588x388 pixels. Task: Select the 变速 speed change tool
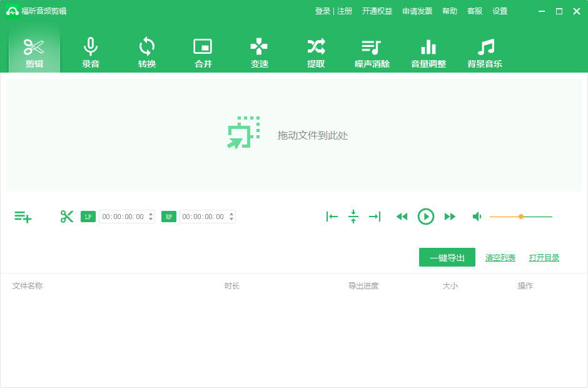tap(259, 51)
